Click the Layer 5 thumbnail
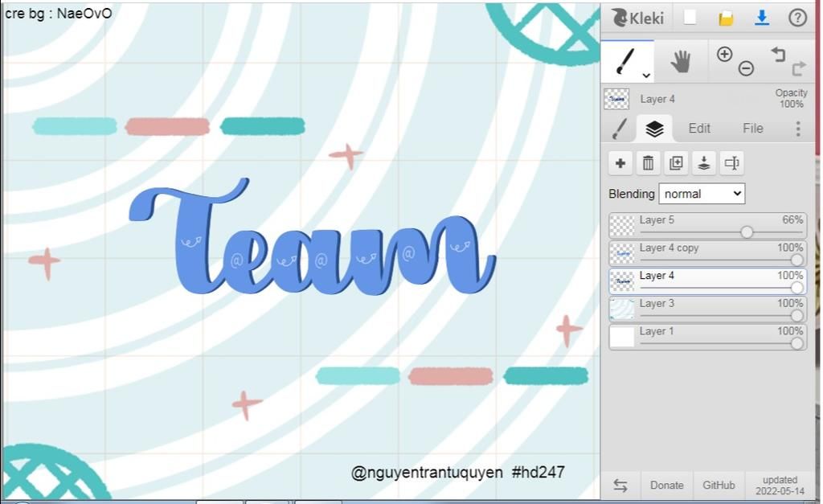 pyautogui.click(x=623, y=226)
